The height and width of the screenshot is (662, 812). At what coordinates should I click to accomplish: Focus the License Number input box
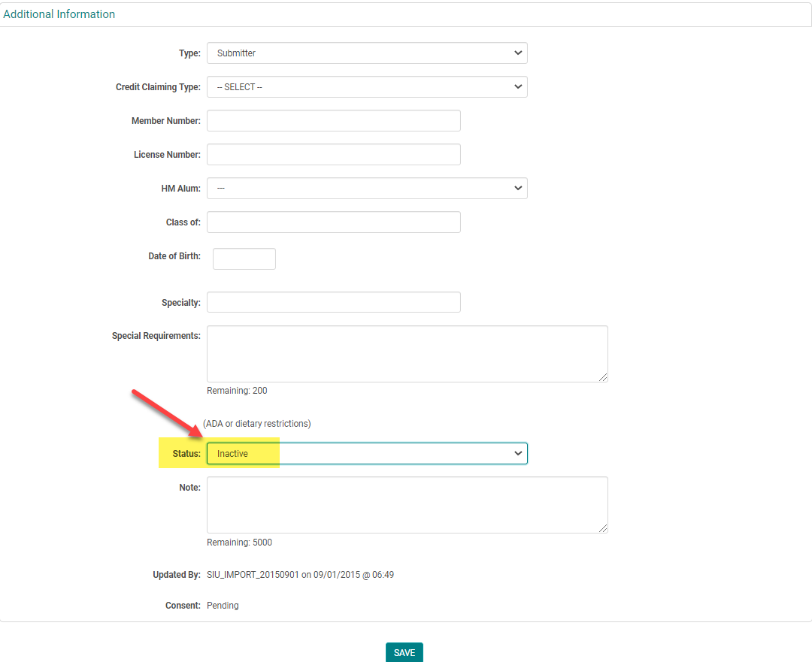point(333,155)
